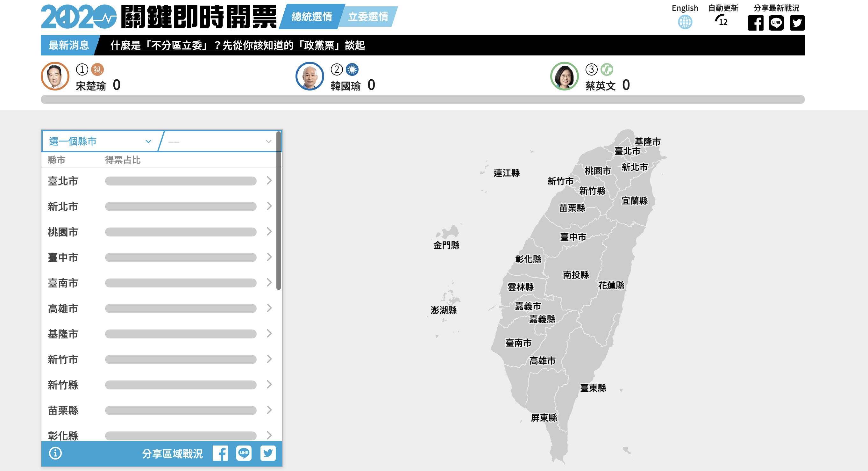Expand the 臺南市 row chevron
The height and width of the screenshot is (471, 868).
(269, 283)
